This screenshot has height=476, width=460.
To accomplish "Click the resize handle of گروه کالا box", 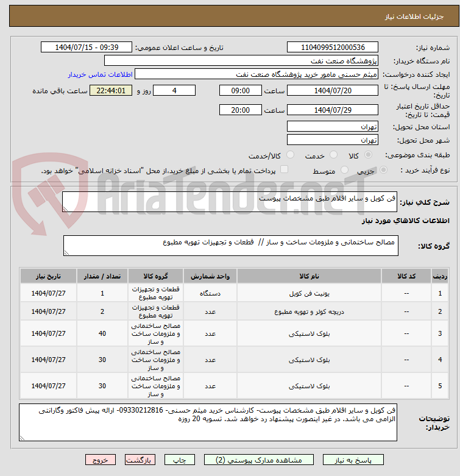I will click(66, 252).
